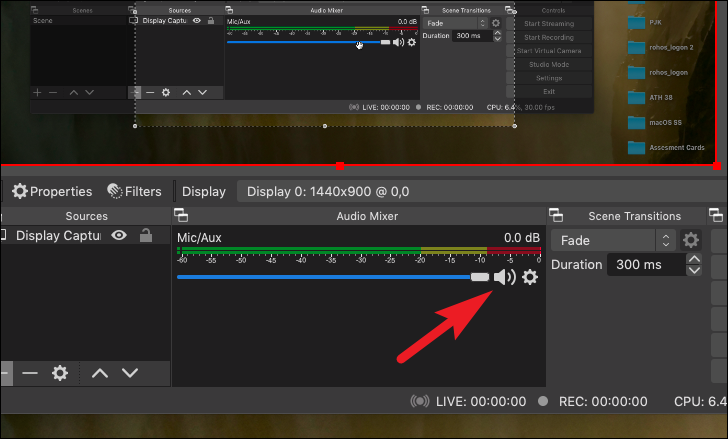The height and width of the screenshot is (439, 728).
Task: Toggle Display Capture eye in previewed OBS
Action: [x=197, y=20]
